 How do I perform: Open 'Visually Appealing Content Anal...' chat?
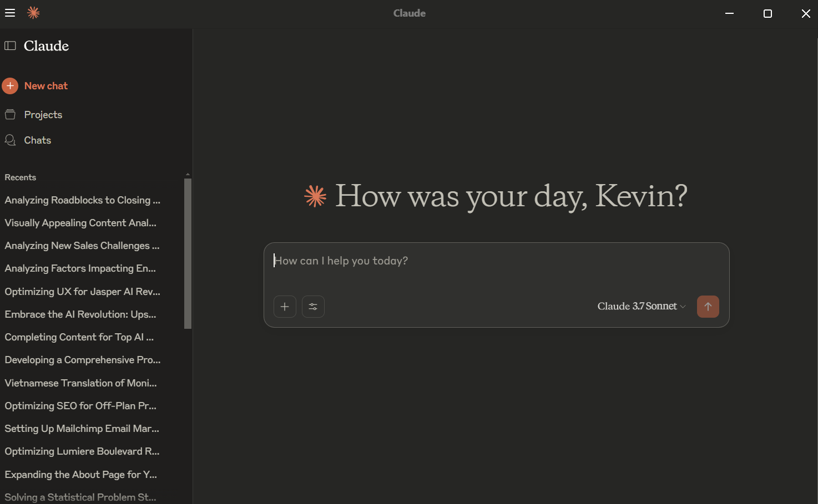(x=80, y=223)
